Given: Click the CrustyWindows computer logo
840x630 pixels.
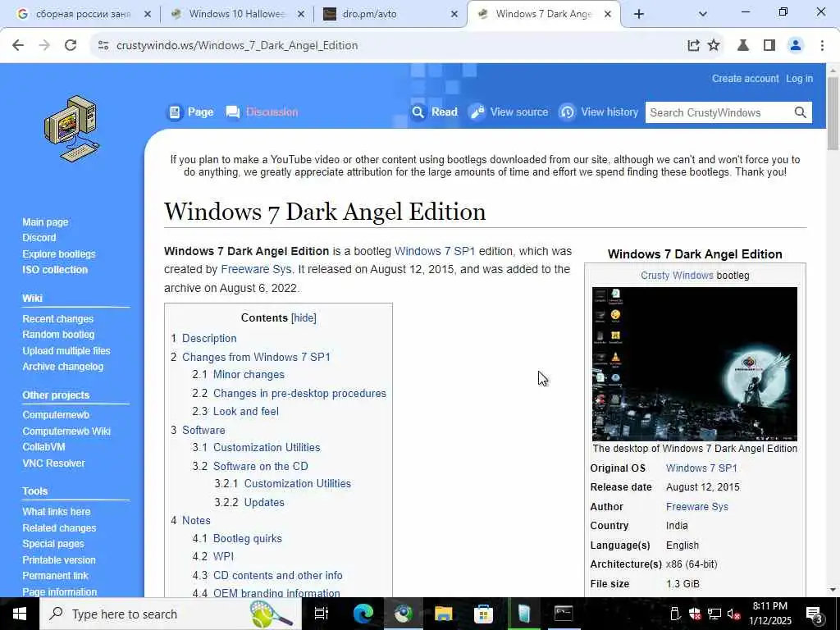Looking at the screenshot, I should click(72, 129).
